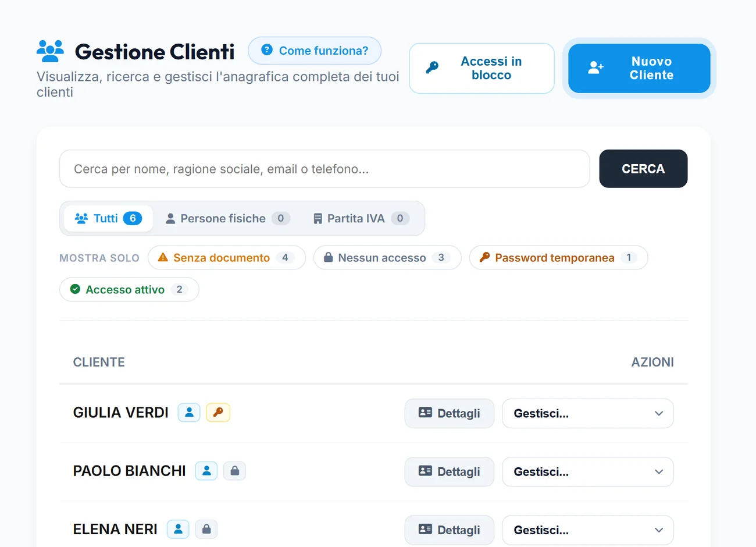Click the CERCA button
Image resolution: width=756 pixels, height=547 pixels.
tap(643, 169)
